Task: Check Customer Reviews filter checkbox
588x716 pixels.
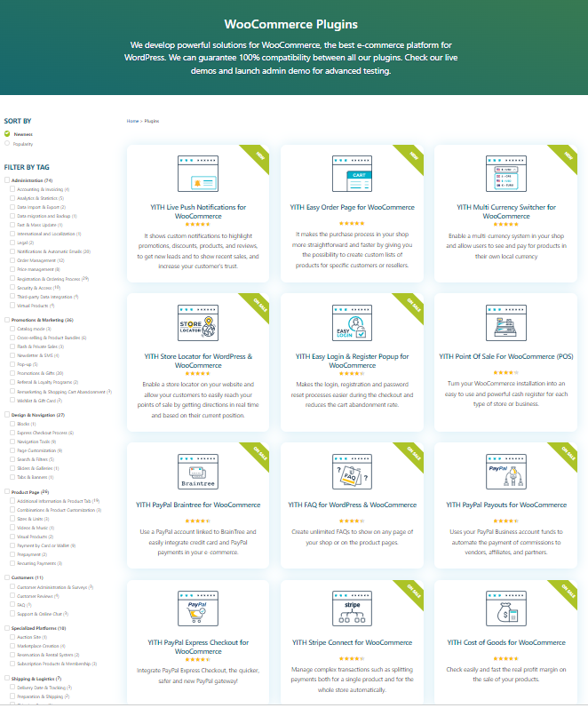Action: 12,595
